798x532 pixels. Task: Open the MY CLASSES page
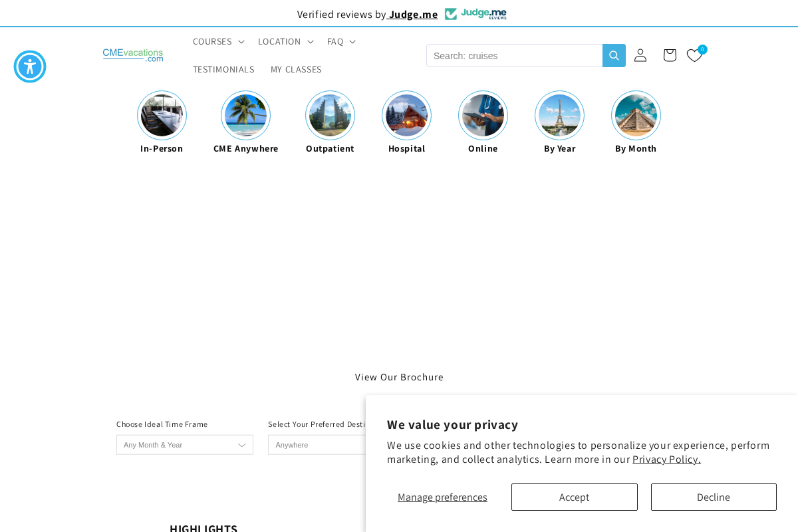click(x=296, y=69)
